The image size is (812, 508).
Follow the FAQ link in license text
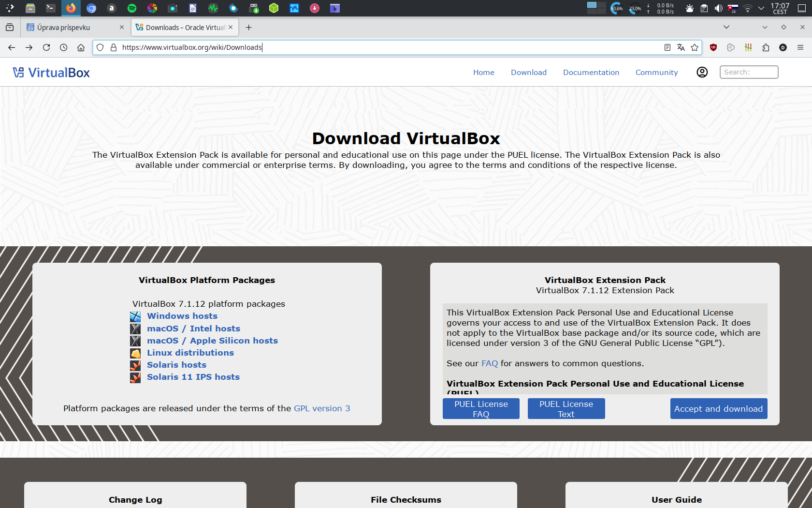(490, 363)
